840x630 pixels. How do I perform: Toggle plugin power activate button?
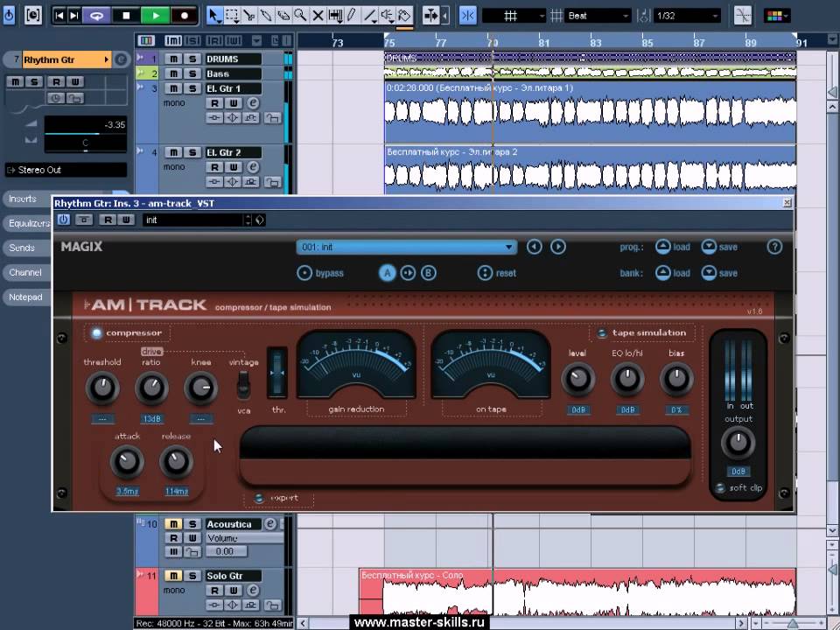click(64, 220)
